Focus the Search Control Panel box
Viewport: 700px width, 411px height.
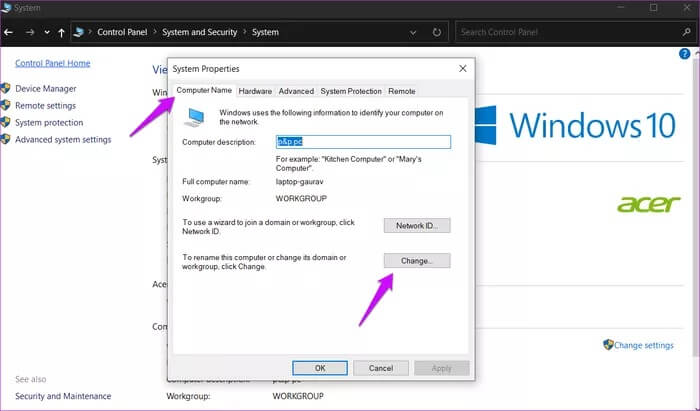coord(569,32)
